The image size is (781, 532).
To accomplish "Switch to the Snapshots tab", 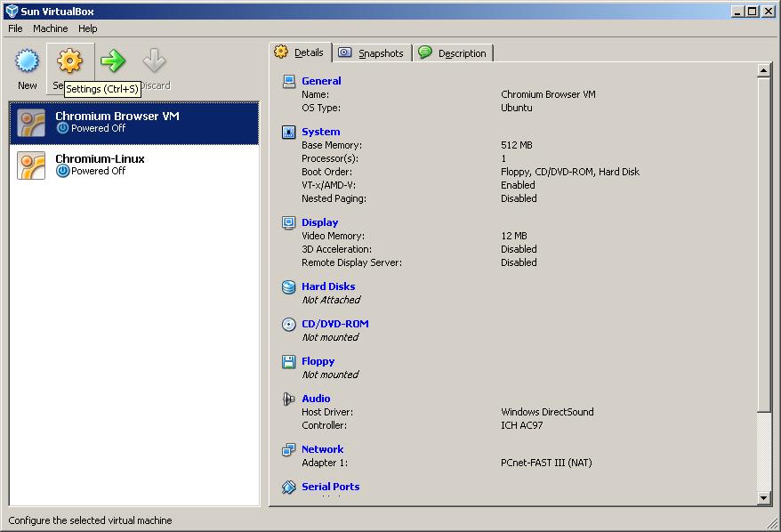I will click(x=372, y=52).
